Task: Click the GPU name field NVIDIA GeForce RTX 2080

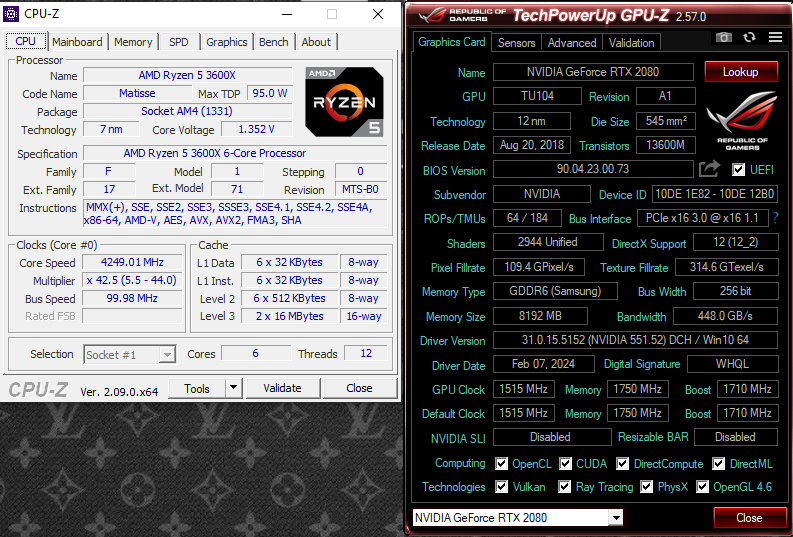Action: click(x=593, y=72)
